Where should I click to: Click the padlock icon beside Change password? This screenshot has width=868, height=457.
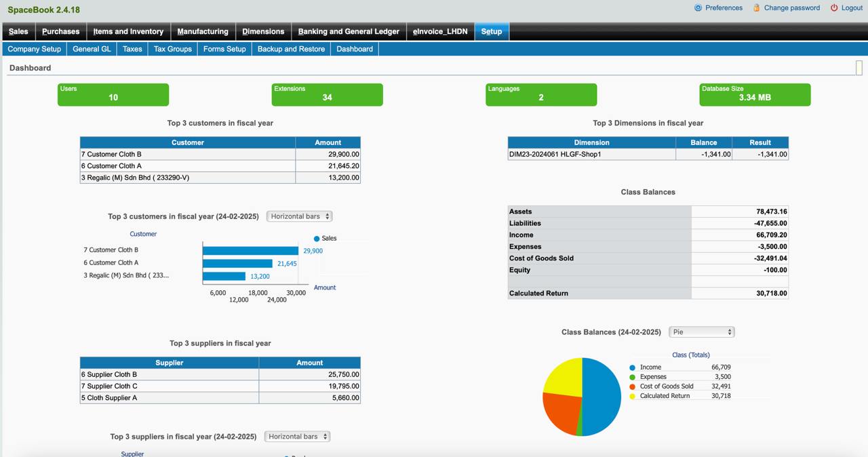click(x=757, y=7)
